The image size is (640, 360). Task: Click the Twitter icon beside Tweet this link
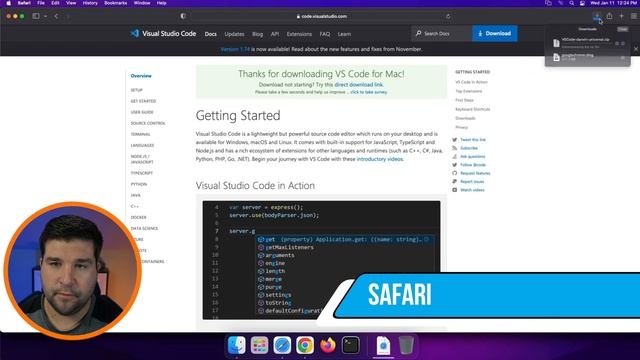click(x=455, y=140)
